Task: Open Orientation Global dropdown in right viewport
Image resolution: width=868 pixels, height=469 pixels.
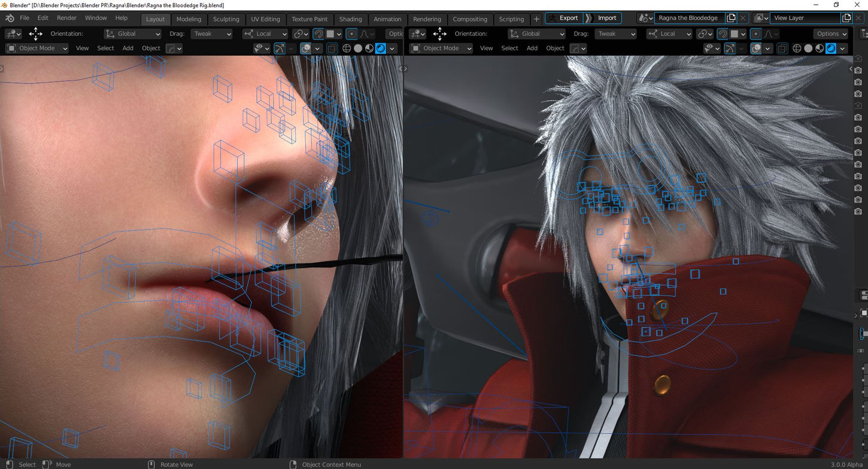Action: tap(536, 33)
